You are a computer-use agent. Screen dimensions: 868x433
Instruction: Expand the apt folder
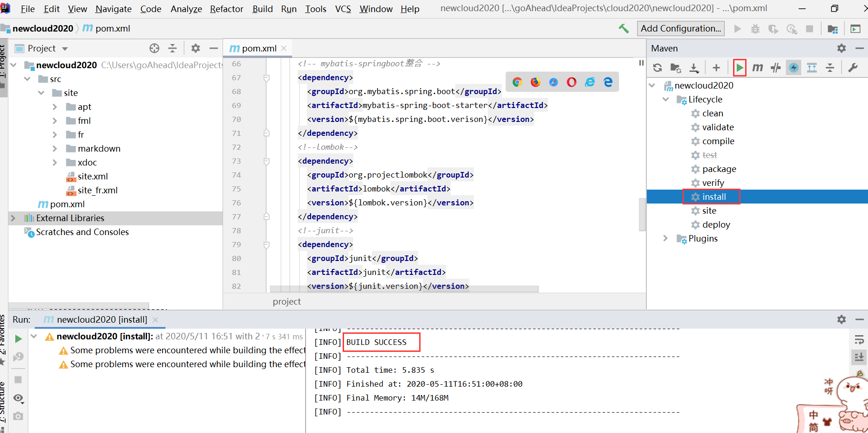[x=55, y=107]
